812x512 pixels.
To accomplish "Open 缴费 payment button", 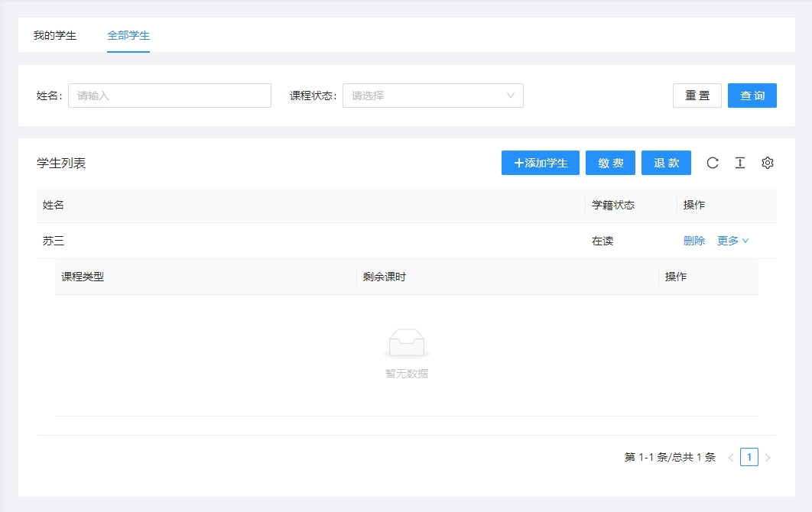I will click(x=610, y=163).
